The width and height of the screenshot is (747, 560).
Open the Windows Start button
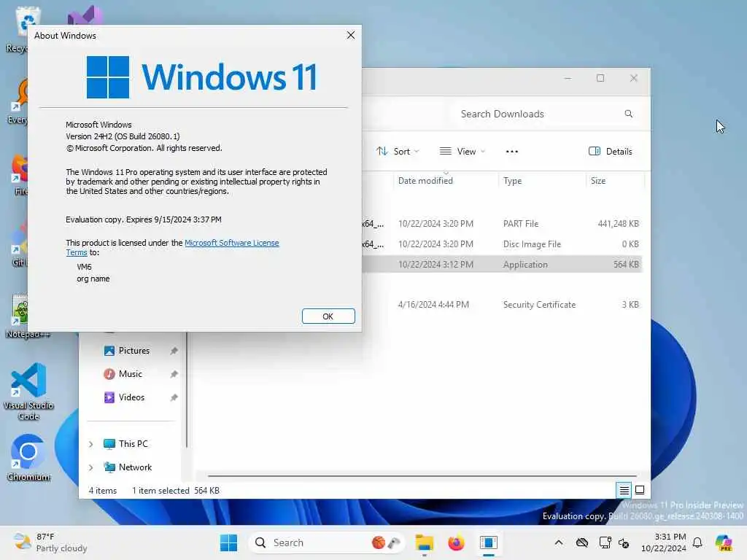point(228,542)
